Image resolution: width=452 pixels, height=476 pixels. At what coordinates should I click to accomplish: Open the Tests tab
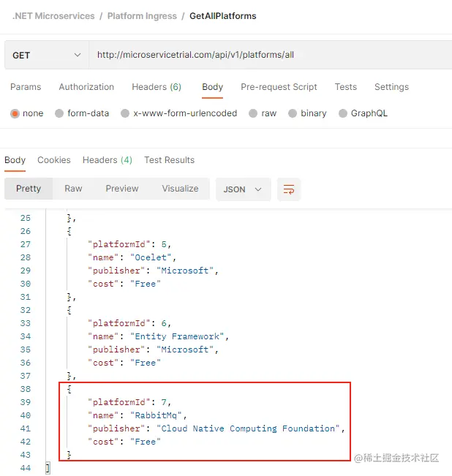pyautogui.click(x=345, y=87)
